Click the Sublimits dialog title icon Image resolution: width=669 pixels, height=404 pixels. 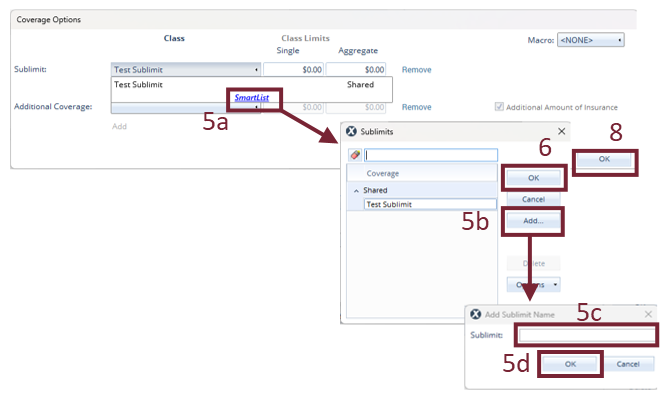351,131
